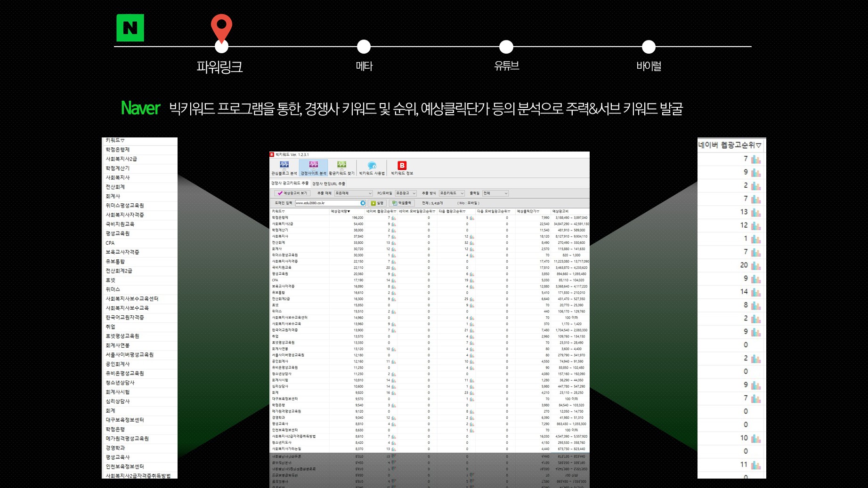The height and width of the screenshot is (488, 868).
Task: Click the green Naver logo
Action: tap(130, 28)
